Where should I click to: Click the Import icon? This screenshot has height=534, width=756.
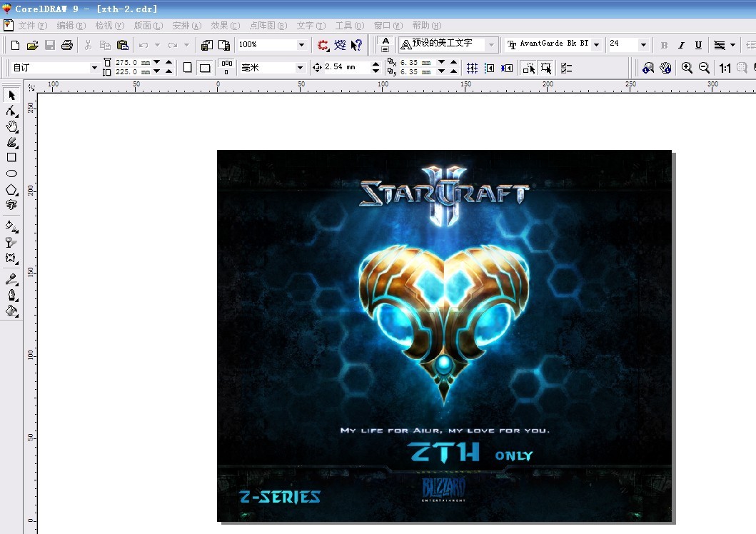pyautogui.click(x=207, y=45)
